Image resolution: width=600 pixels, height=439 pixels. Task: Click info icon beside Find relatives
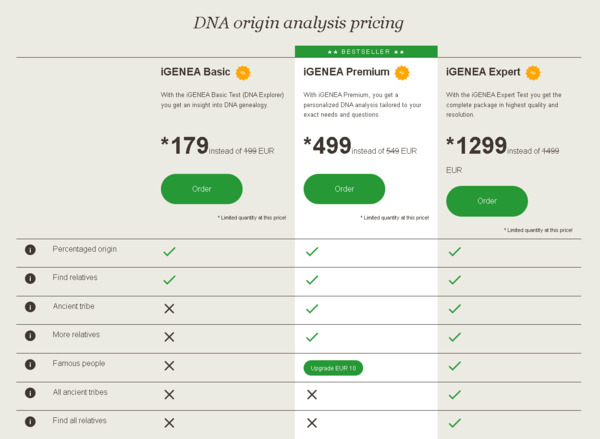point(30,279)
